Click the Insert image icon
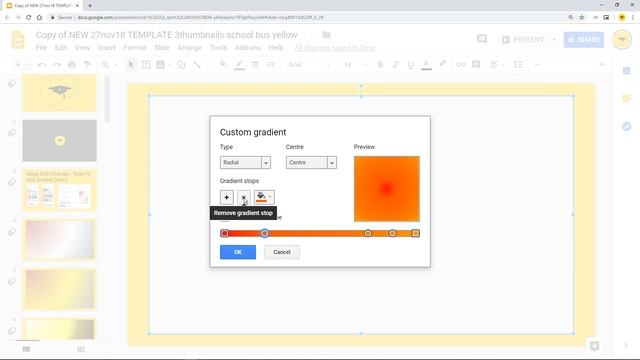The width and height of the screenshot is (640, 360). tap(160, 64)
